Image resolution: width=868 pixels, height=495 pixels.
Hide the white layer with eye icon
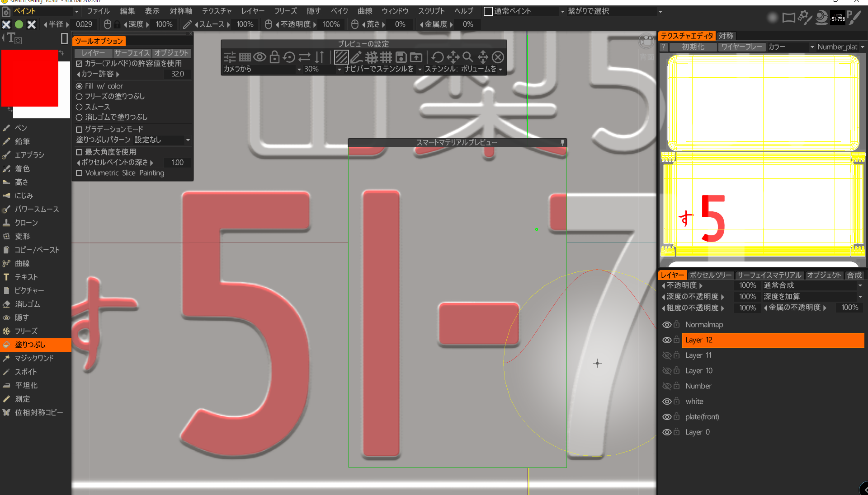click(667, 402)
